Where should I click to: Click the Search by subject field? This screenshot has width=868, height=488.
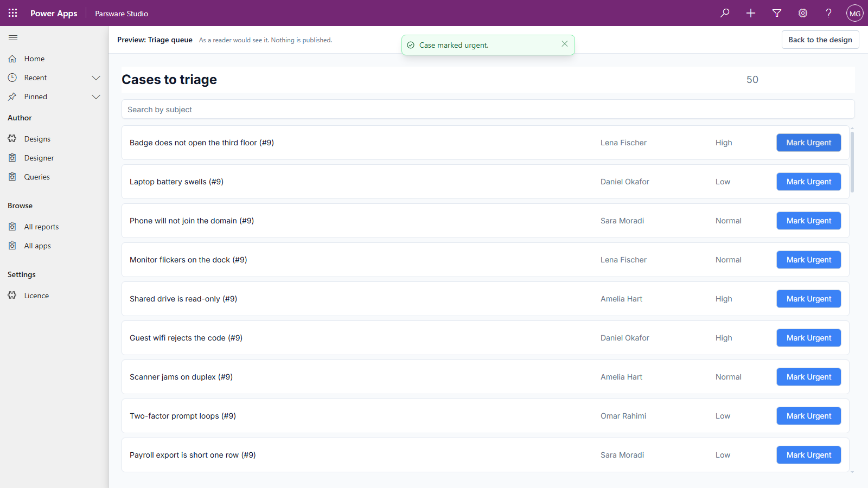coord(488,109)
